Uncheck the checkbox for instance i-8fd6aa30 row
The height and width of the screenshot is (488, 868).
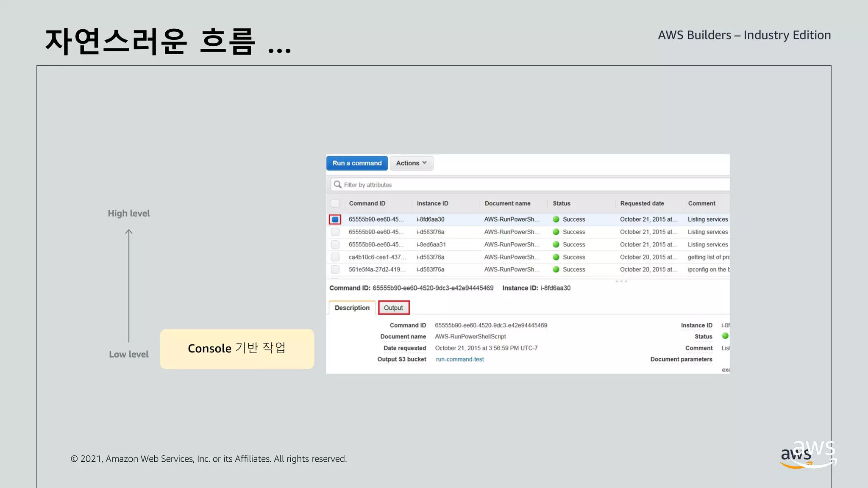pyautogui.click(x=335, y=219)
